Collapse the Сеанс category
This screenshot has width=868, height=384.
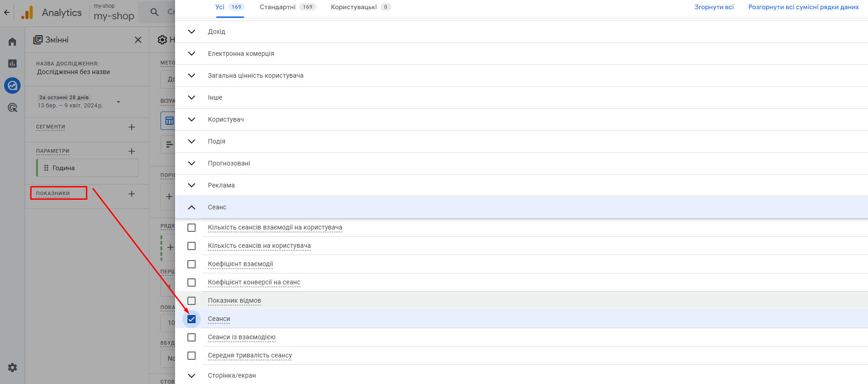(x=192, y=207)
